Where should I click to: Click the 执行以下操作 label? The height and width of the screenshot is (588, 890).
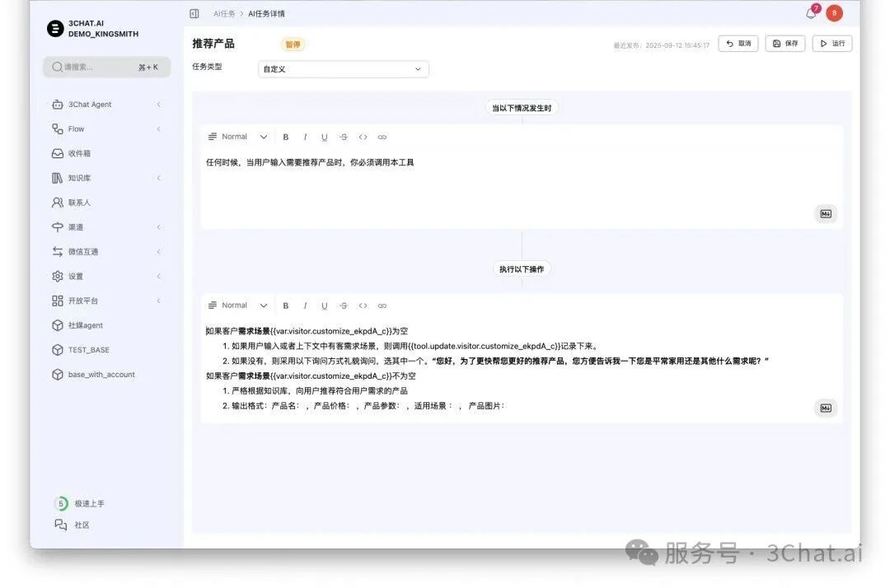point(522,269)
